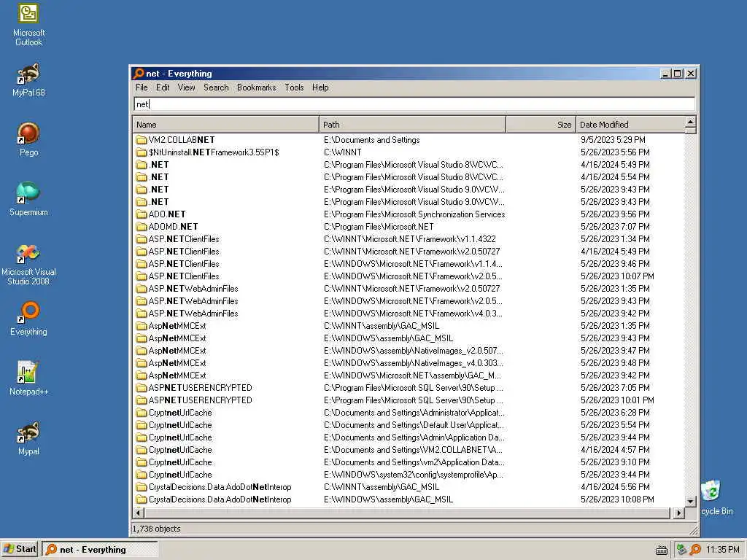
Task: Click the Everything title bar app icon
Action: 139,74
